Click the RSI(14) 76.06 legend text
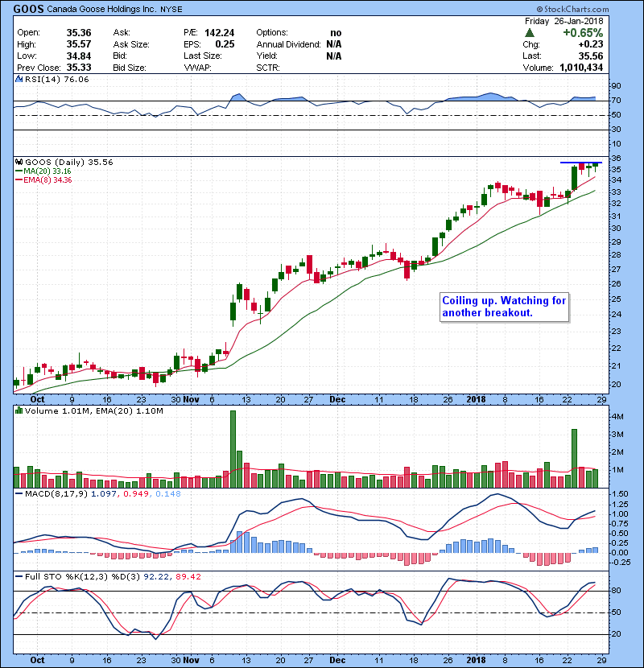644x668 pixels. (x=56, y=79)
